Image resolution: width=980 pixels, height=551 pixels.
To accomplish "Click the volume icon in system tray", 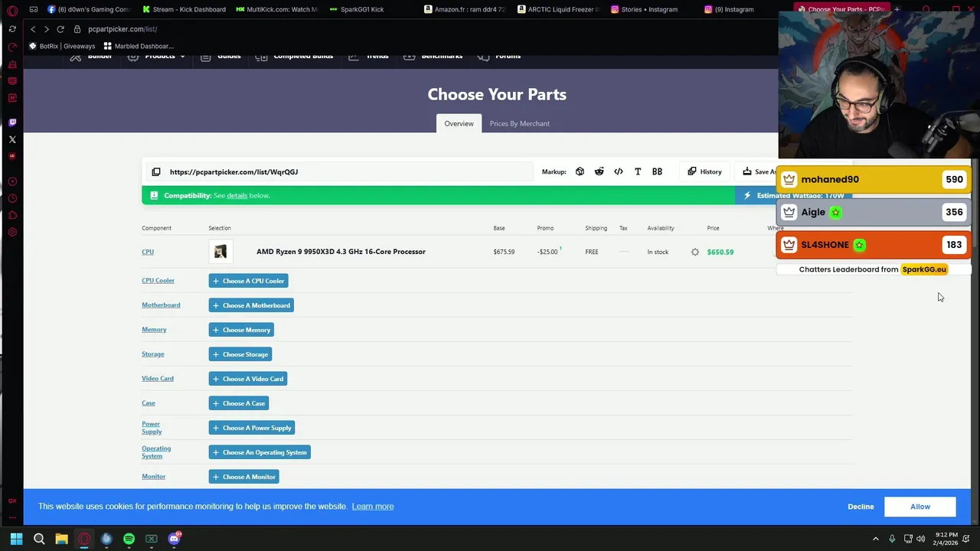I will point(920,539).
